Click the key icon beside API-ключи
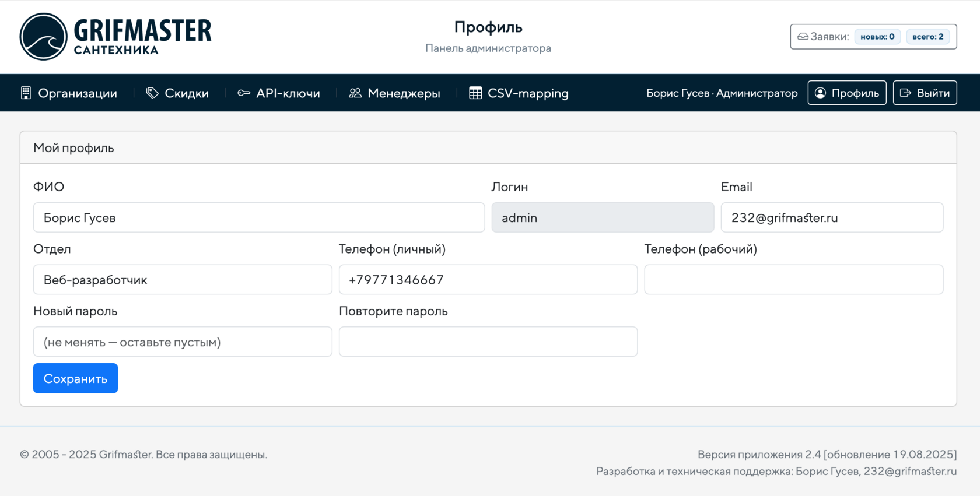Viewport: 980px width, 496px height. (x=244, y=93)
